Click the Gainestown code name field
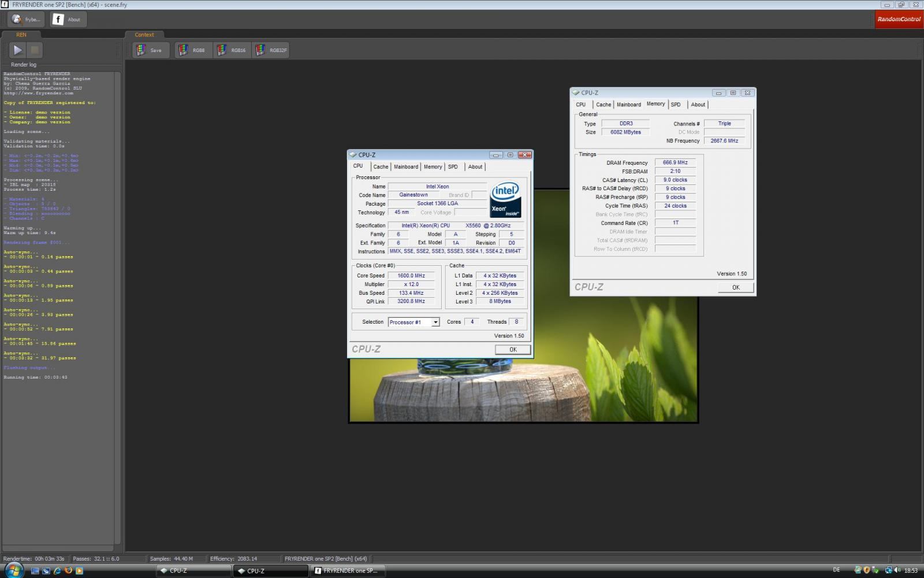Image resolution: width=924 pixels, height=578 pixels. pyautogui.click(x=413, y=195)
